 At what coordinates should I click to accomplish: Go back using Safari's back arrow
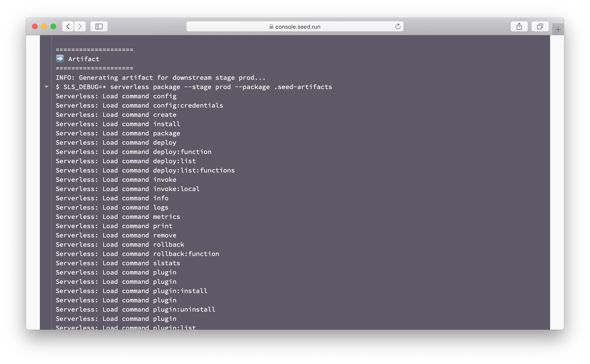pyautogui.click(x=68, y=26)
